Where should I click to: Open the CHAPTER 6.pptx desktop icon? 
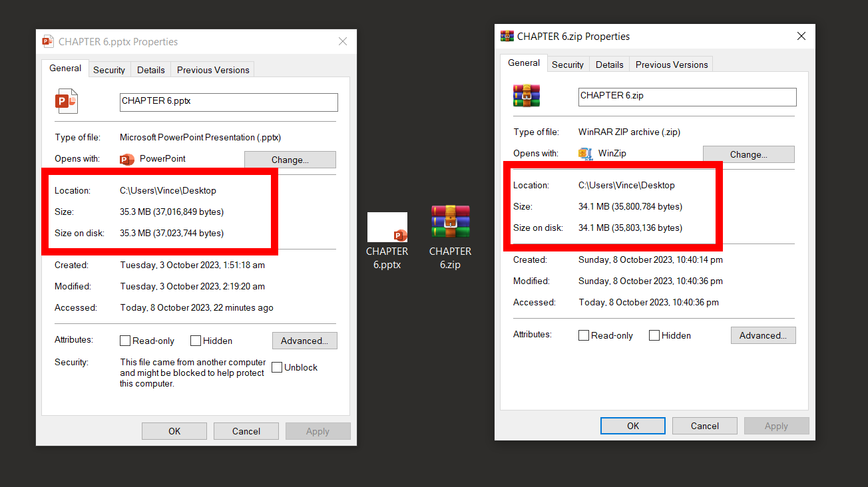tap(387, 227)
